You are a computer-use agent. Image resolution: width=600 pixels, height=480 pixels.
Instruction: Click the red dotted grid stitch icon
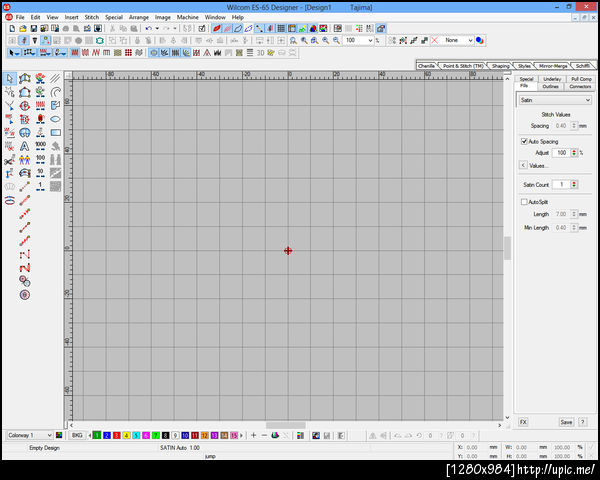point(128,53)
